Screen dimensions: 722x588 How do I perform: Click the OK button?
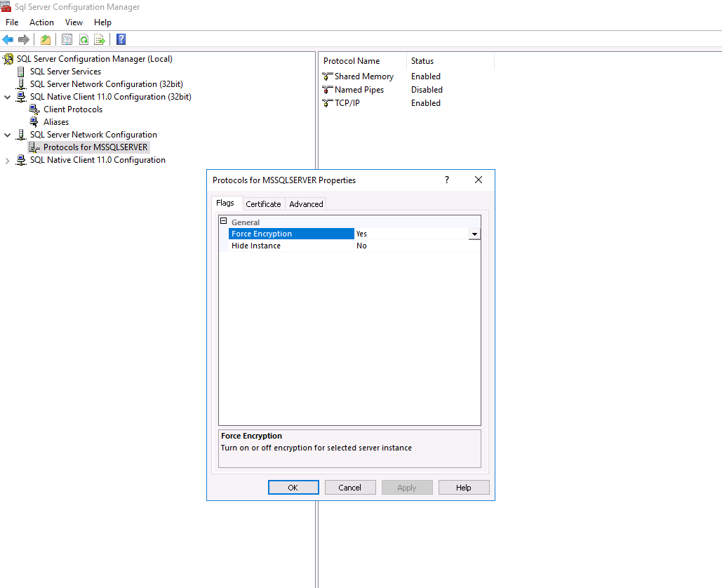[293, 488]
